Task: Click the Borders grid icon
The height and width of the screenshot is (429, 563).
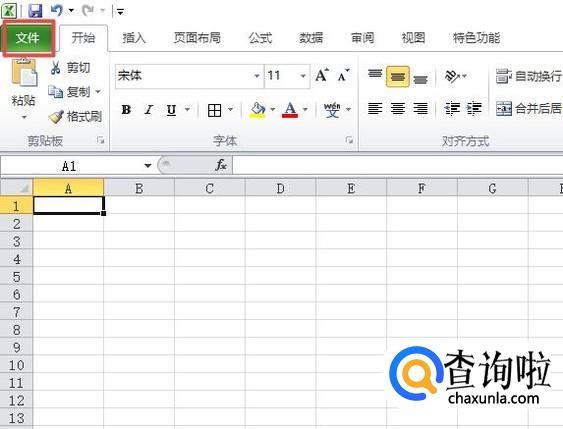Action: click(x=214, y=110)
